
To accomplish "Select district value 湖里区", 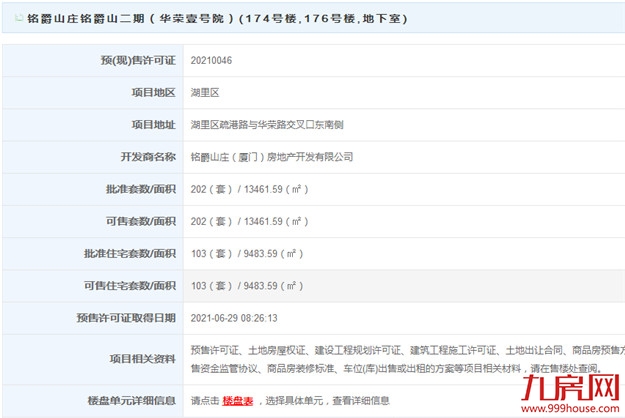I will click(205, 93).
